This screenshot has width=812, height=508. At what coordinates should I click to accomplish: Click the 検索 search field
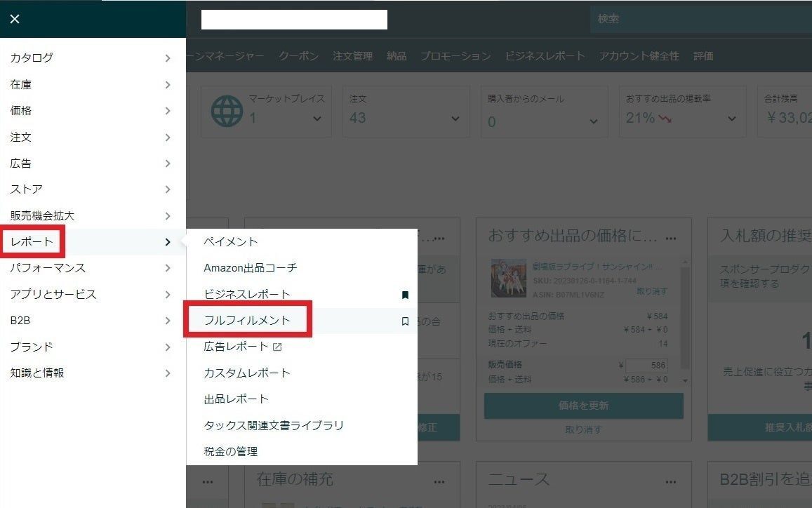click(x=701, y=19)
